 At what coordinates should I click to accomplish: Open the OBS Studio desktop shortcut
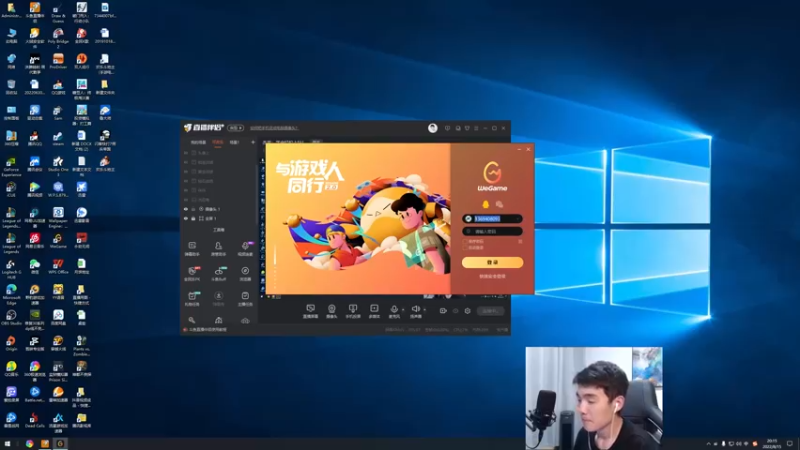[x=11, y=317]
